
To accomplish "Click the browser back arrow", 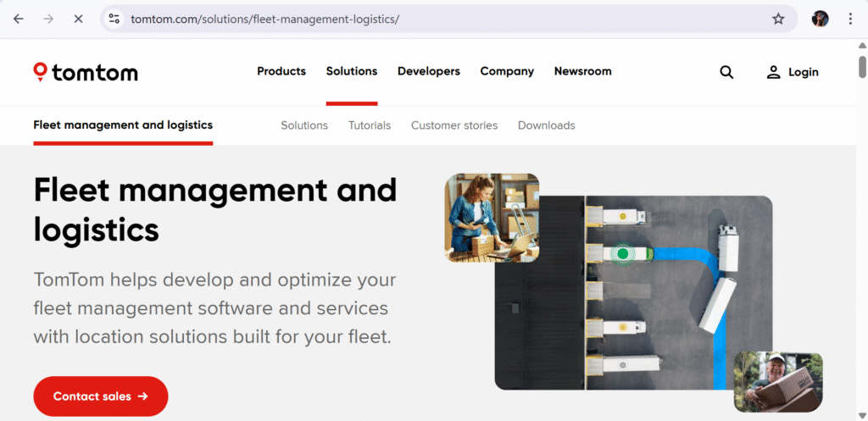I will tap(19, 19).
